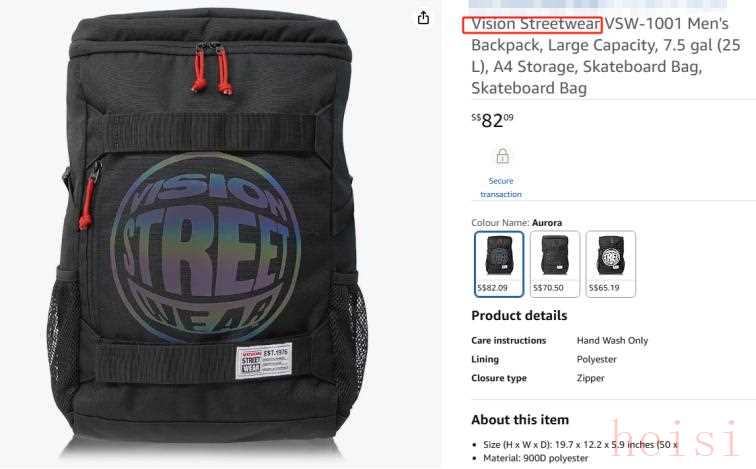Click the Vision Street Wear circular logo
The height and width of the screenshot is (469, 756).
(x=205, y=246)
